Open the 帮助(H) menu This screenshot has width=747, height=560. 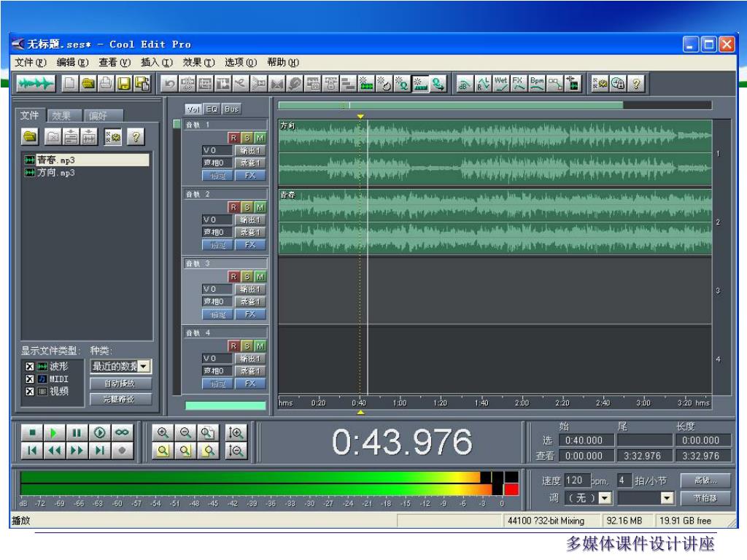[x=283, y=63]
